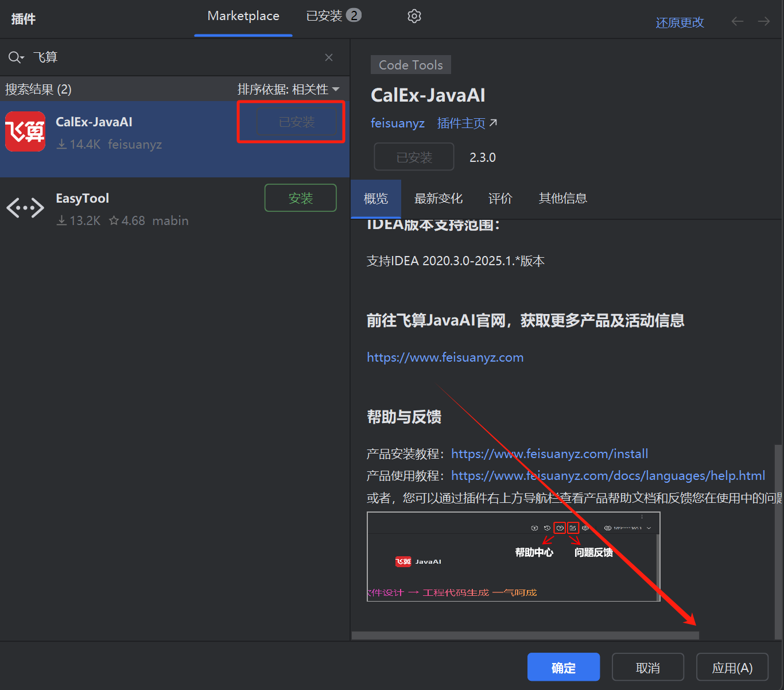Image resolution: width=784 pixels, height=690 pixels.
Task: Switch to the 已安装 tab
Action: [333, 16]
